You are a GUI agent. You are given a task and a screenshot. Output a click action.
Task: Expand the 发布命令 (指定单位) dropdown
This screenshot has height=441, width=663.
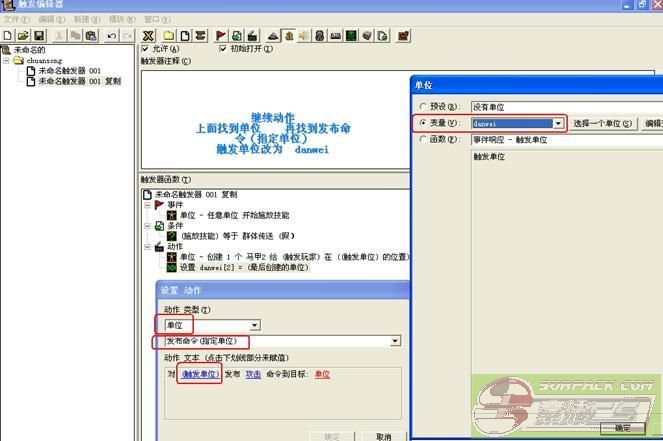click(x=395, y=341)
